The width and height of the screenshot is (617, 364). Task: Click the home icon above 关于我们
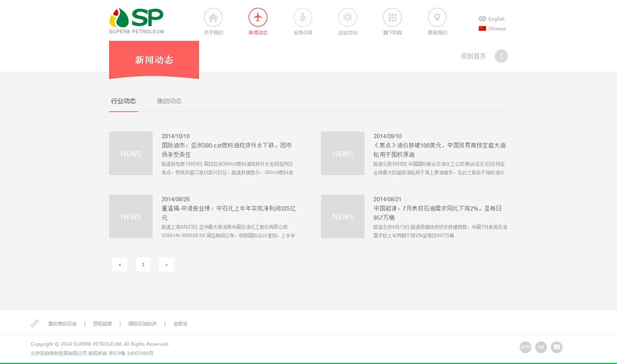click(x=213, y=17)
